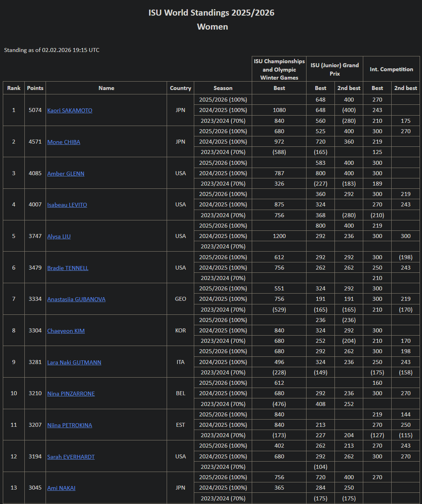
Task: Open Chaeyeon KIM profile link
Action: pos(66,331)
